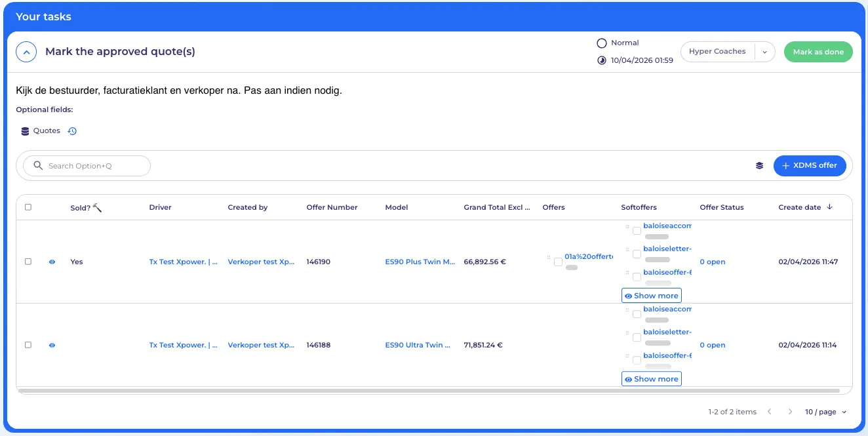Check baloiseoffer softoffer in row 146188

637,361
